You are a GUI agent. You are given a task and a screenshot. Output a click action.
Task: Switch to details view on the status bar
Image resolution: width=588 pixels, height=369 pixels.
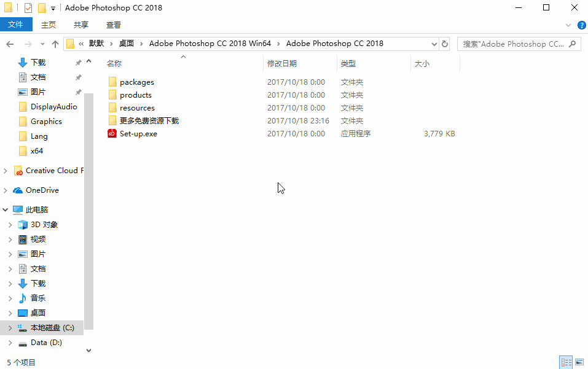pyautogui.click(x=566, y=362)
